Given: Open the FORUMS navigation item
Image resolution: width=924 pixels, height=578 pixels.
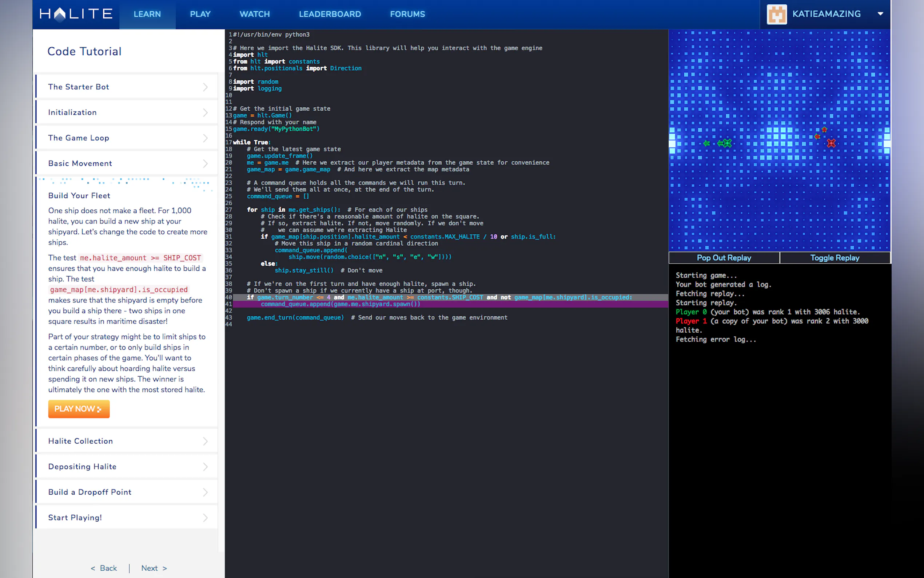Looking at the screenshot, I should (x=407, y=14).
